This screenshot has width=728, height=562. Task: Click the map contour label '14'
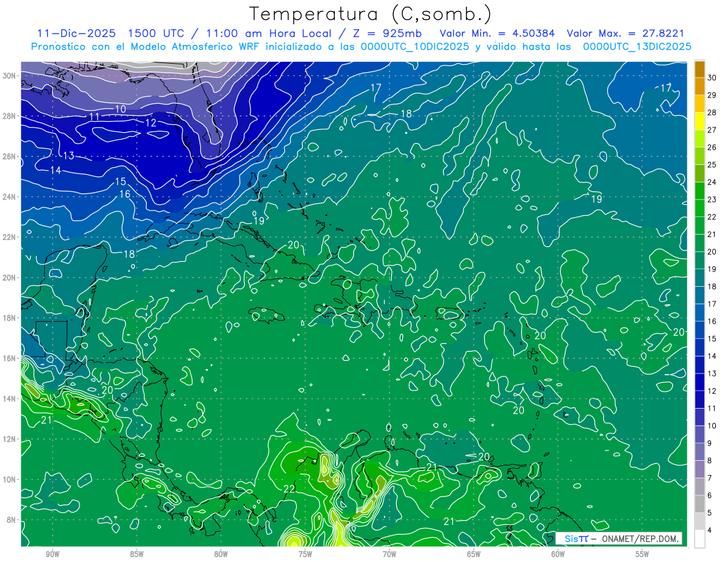click(x=55, y=170)
